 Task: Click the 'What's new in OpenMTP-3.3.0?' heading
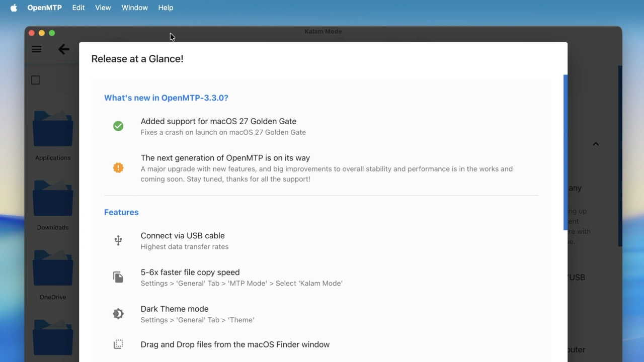point(166,98)
